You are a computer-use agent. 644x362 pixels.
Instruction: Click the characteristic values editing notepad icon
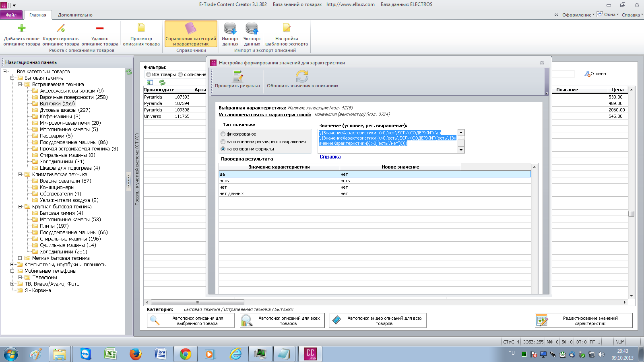click(542, 321)
